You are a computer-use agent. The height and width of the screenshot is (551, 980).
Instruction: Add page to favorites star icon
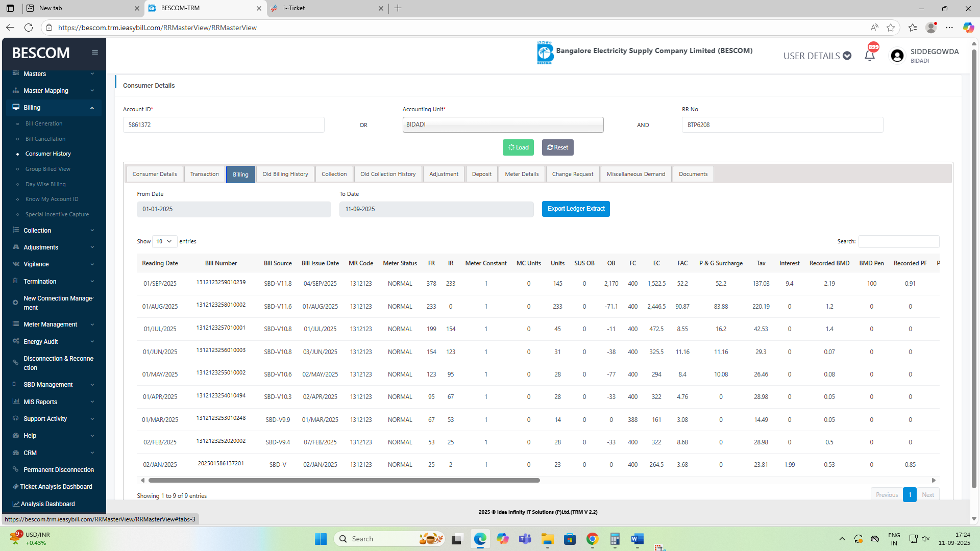(891, 28)
